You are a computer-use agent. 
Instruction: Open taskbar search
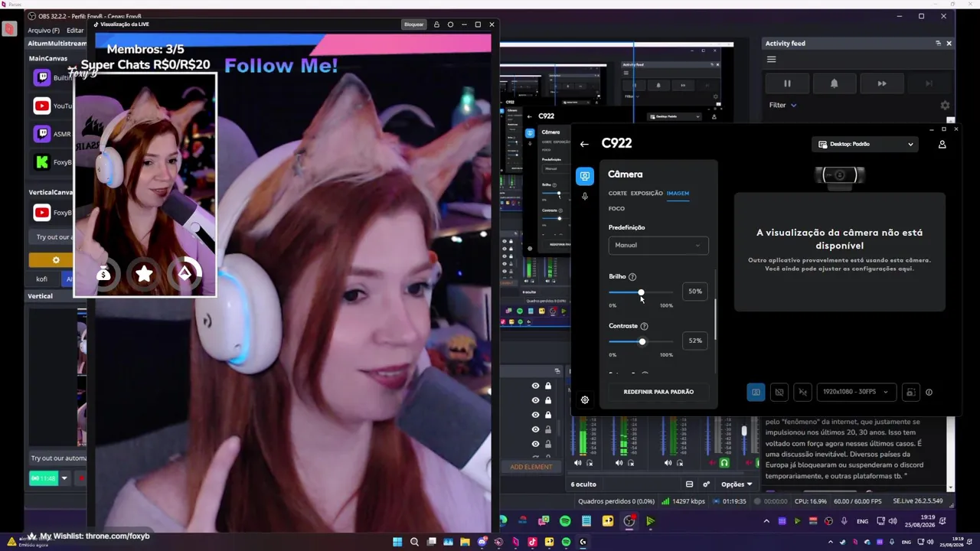tap(414, 542)
